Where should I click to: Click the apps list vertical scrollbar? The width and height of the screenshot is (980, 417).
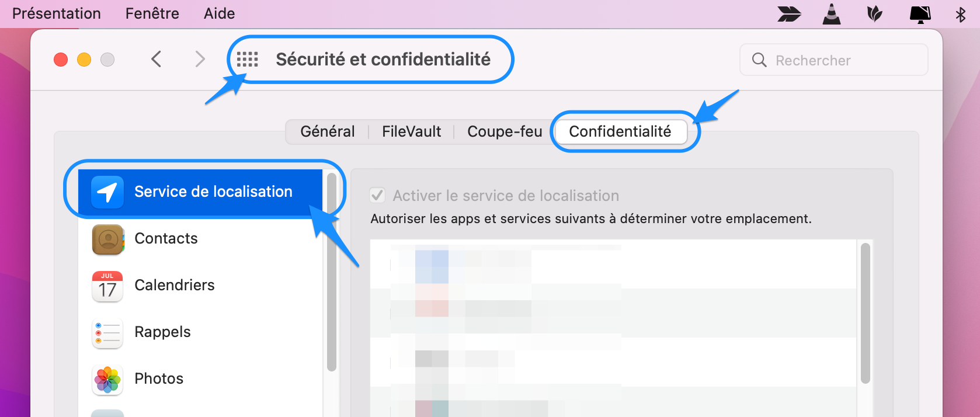pos(866,314)
